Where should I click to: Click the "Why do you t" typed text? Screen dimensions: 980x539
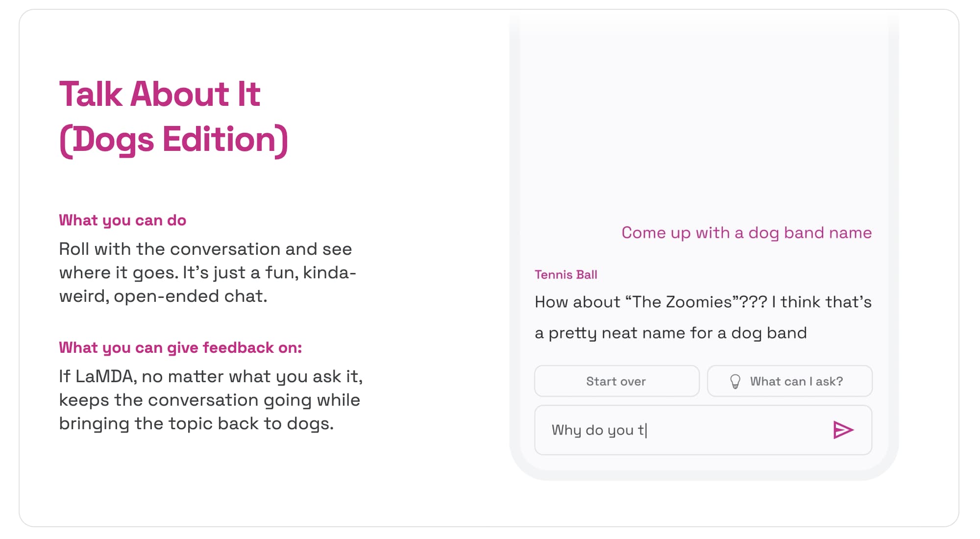[599, 430]
